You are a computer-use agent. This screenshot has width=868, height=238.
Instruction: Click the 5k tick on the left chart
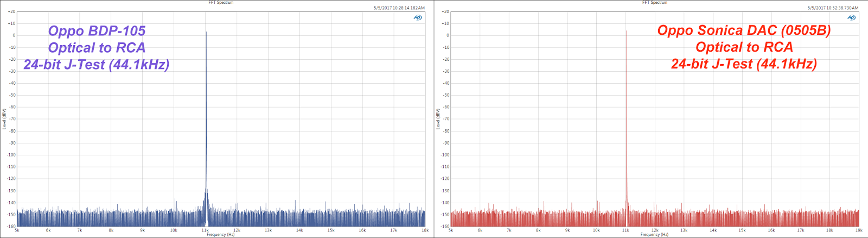[x=17, y=230]
